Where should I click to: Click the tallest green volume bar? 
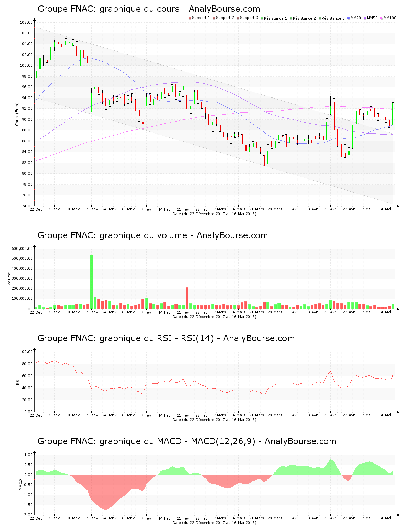[x=91, y=282]
